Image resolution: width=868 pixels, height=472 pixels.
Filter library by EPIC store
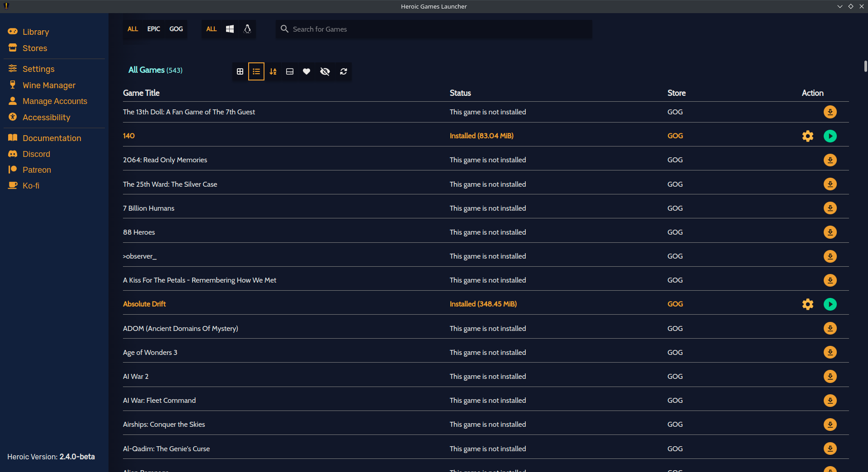(154, 29)
